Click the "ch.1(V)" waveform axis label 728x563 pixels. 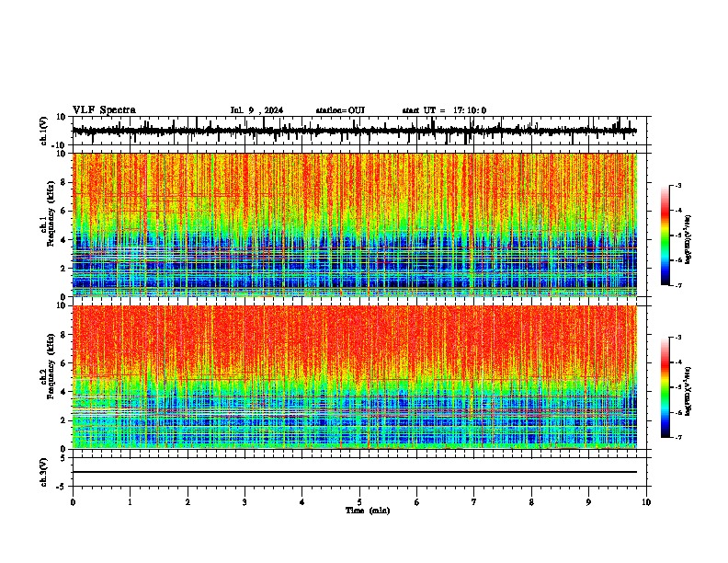tap(44, 131)
